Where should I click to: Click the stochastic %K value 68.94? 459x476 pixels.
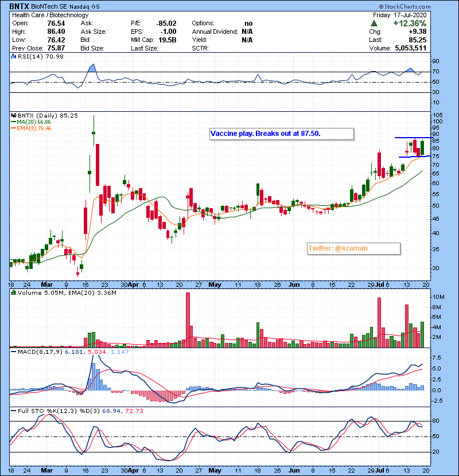[111, 411]
